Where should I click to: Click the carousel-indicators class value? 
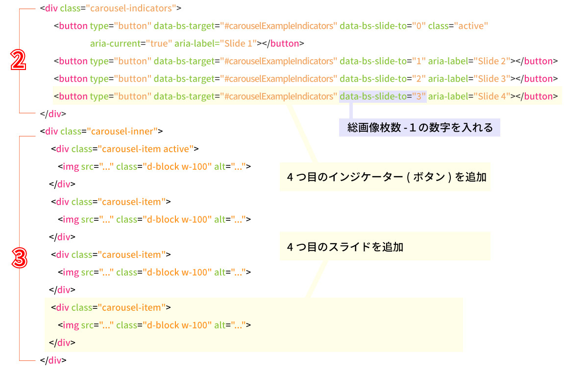coord(132,8)
